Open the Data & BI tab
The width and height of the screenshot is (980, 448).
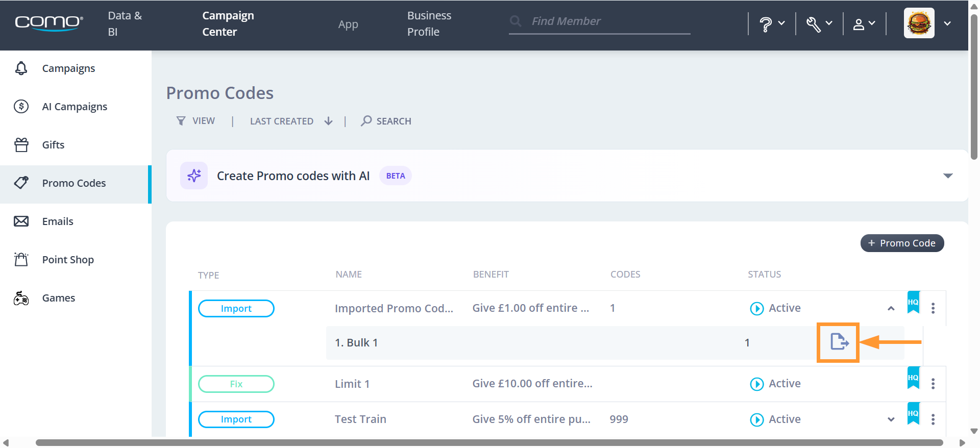tap(125, 23)
